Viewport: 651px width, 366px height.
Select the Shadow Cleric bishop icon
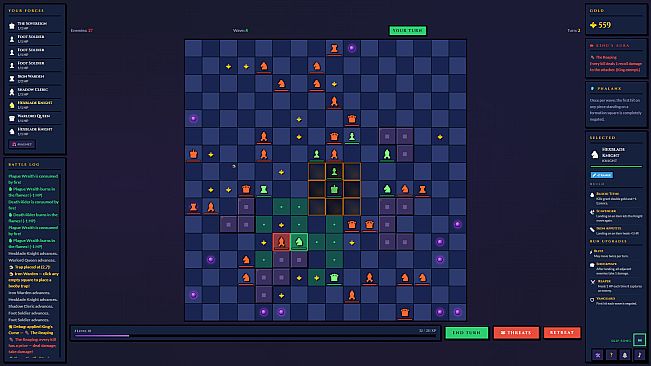point(12,92)
